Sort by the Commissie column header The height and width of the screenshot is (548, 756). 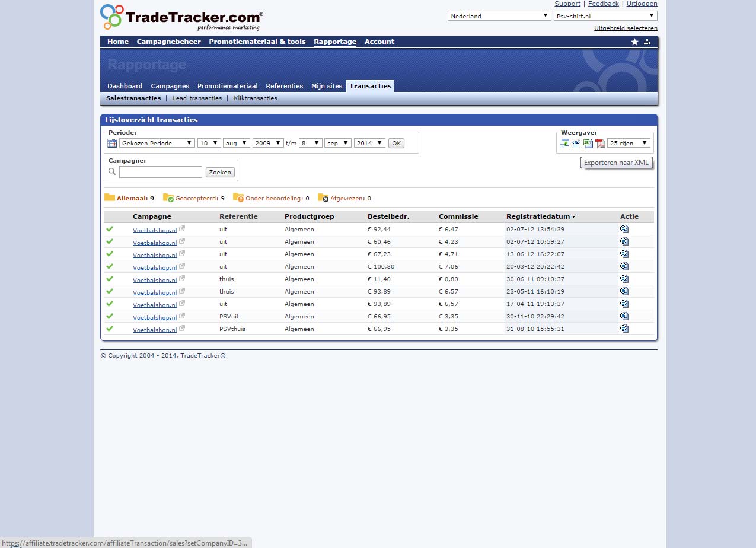(x=458, y=216)
